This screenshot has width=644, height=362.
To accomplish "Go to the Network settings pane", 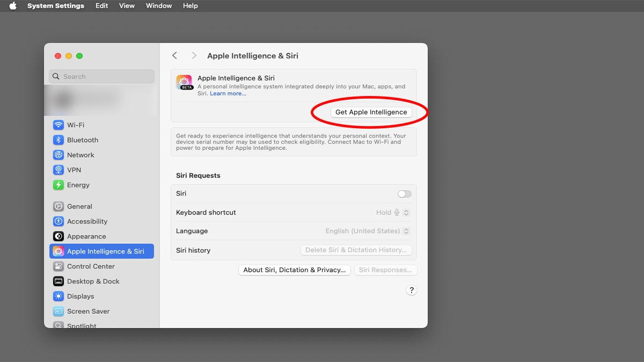I will [101, 155].
